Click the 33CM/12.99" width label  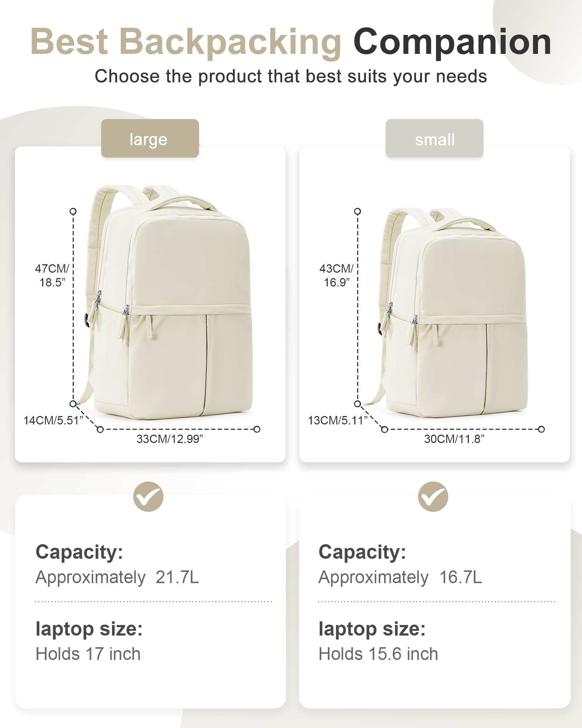(170, 439)
